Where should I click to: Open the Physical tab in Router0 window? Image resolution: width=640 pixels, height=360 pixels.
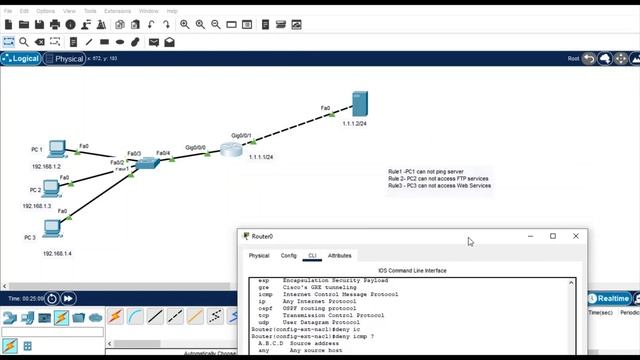pyautogui.click(x=259, y=256)
